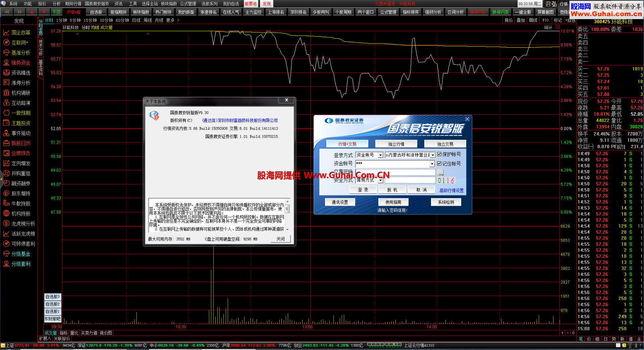This screenshot has width=644, height=350.
Task: Switch chart to 5分钟 period
Action: pos(75,20)
